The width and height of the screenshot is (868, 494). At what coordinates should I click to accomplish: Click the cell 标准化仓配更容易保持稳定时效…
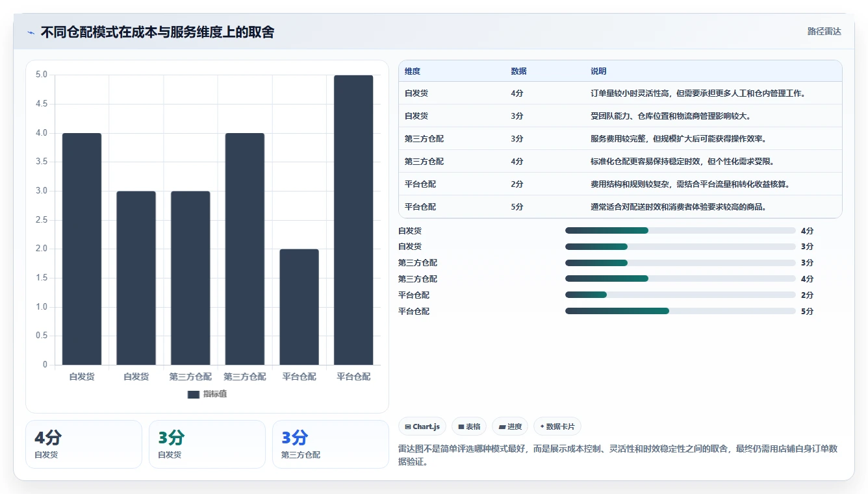[682, 162]
